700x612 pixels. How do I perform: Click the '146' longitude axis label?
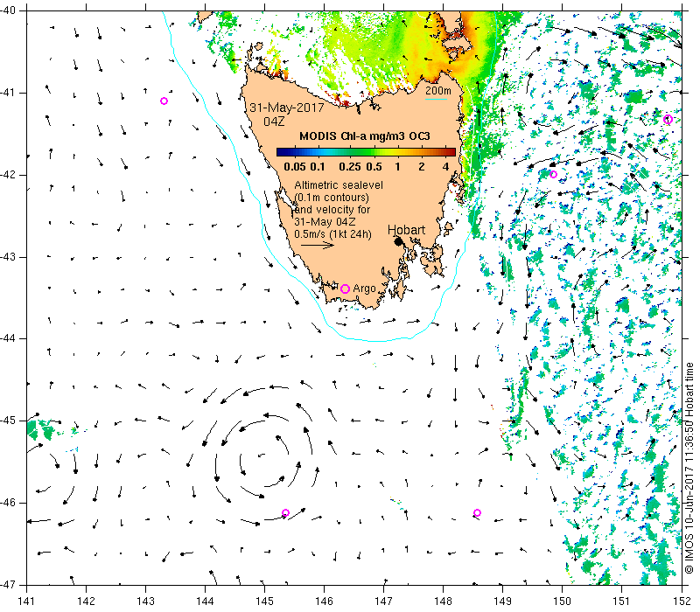tap(324, 601)
